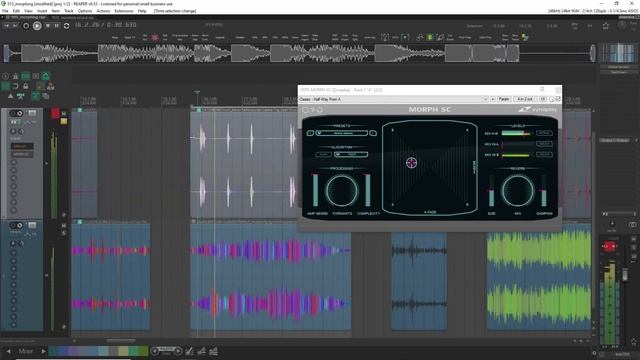Click the green grid icon in left toolbar

tap(25, 76)
